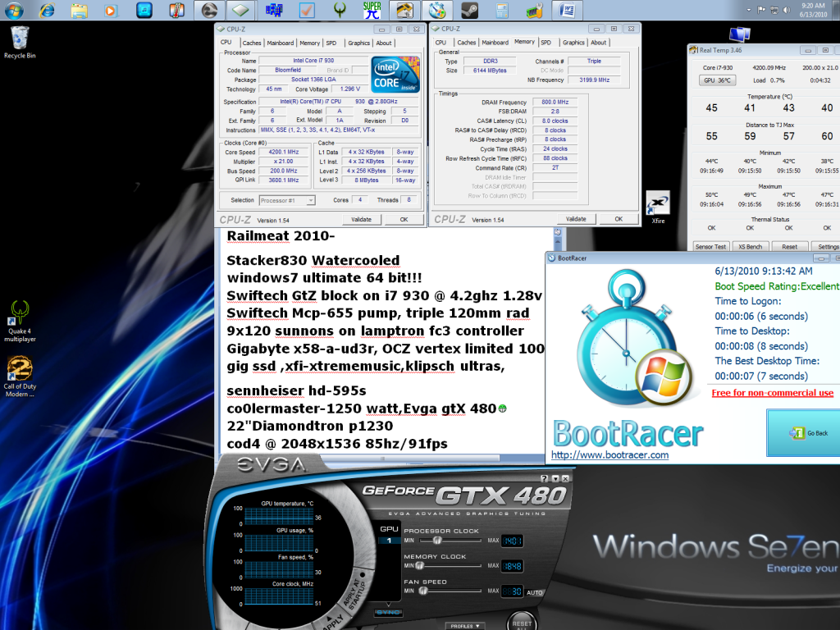Open the bootracer.com website link
This screenshot has width=840, height=630.
tap(609, 454)
